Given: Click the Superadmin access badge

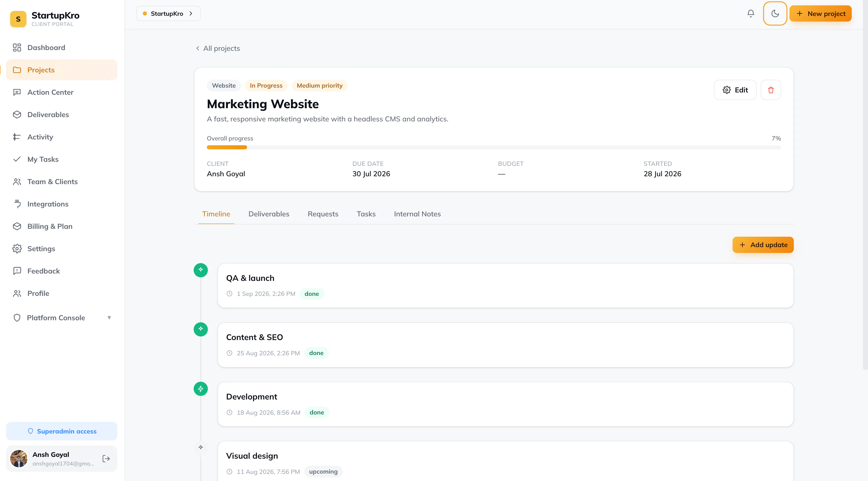Looking at the screenshot, I should tap(62, 431).
